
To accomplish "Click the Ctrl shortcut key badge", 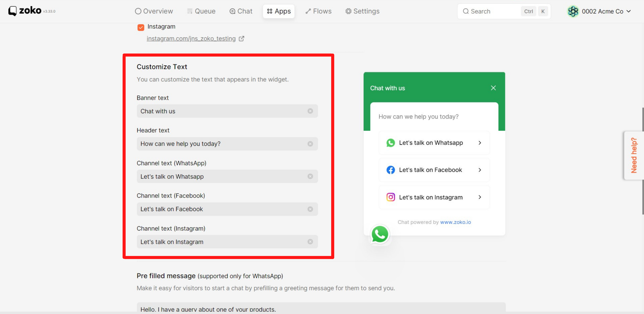I will pos(528,11).
